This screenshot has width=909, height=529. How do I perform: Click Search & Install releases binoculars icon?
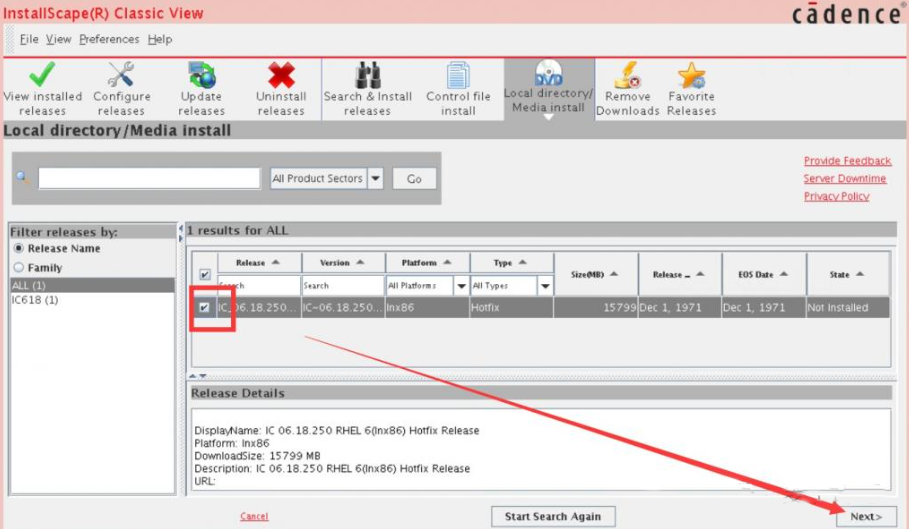[x=367, y=76]
